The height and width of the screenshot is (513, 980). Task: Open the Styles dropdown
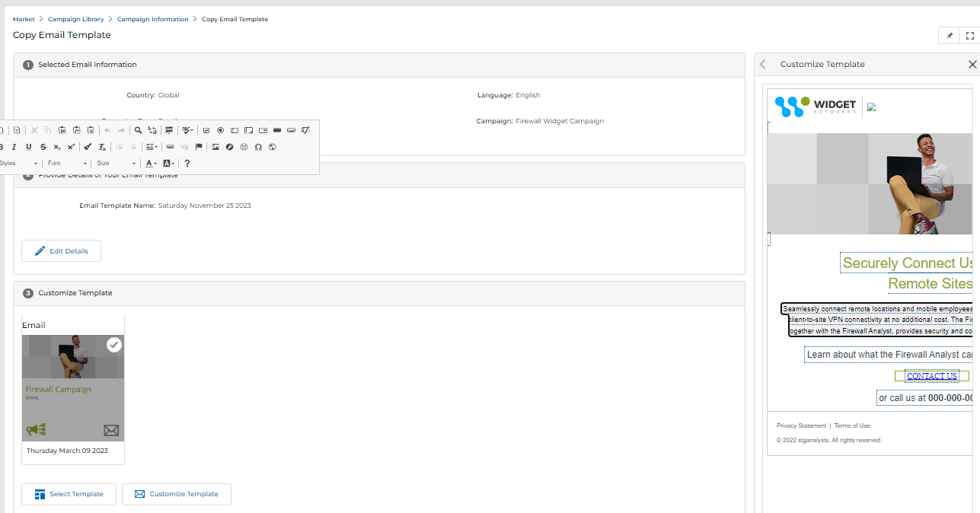tap(19, 163)
